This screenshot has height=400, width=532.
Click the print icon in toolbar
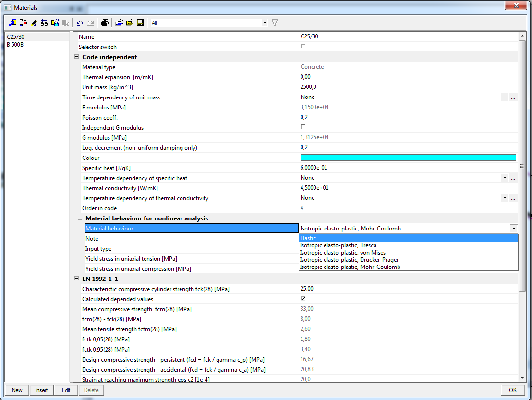[105, 23]
